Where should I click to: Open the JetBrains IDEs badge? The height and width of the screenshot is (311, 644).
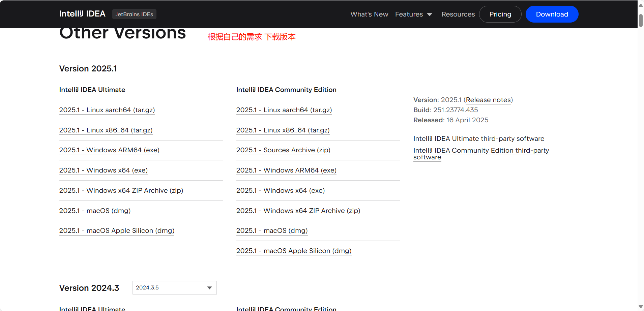tap(134, 14)
